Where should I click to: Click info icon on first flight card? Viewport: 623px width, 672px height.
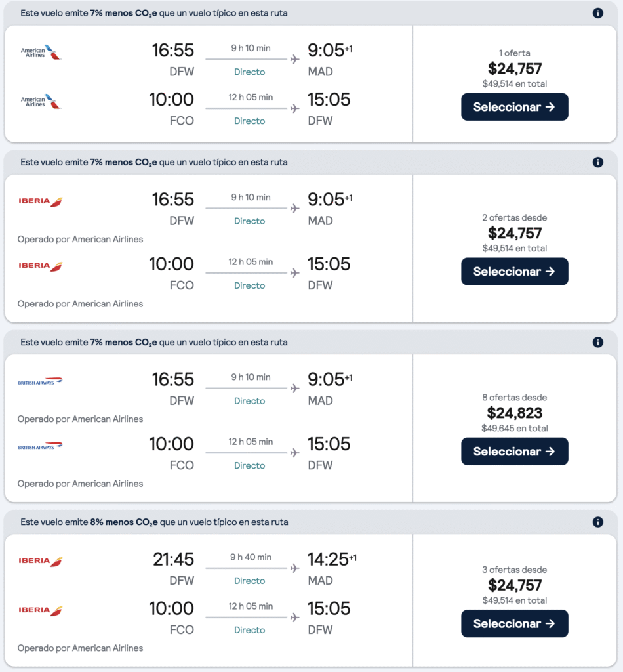597,13
